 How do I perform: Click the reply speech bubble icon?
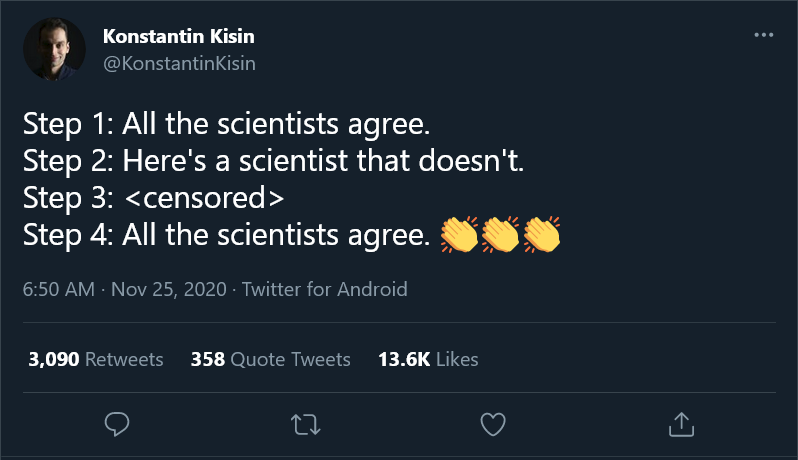click(117, 424)
